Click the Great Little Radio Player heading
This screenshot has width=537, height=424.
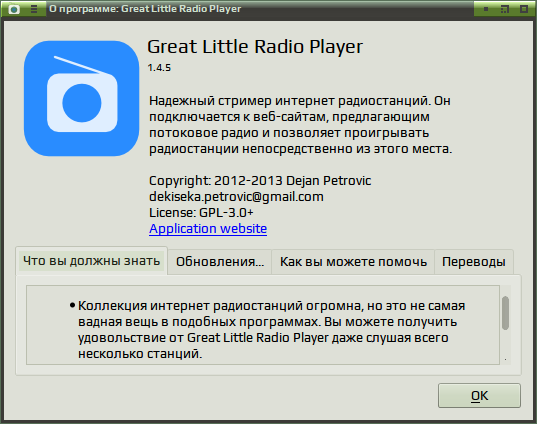(255, 47)
